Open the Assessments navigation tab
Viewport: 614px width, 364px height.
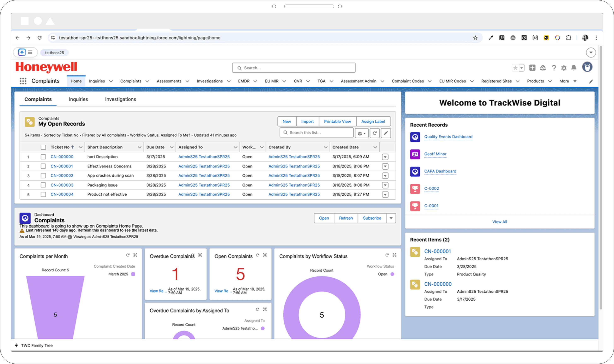click(x=169, y=81)
